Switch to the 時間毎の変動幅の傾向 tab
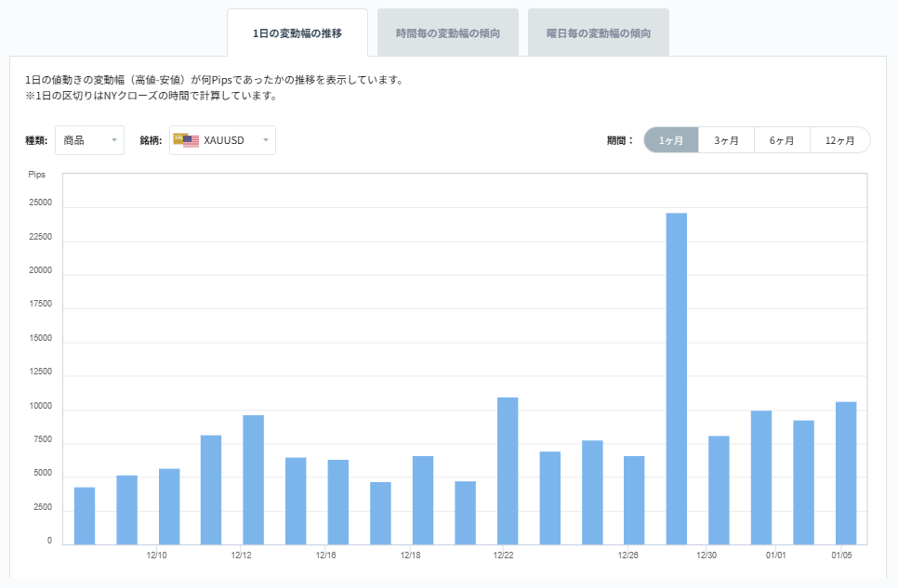898x588 pixels. click(449, 31)
